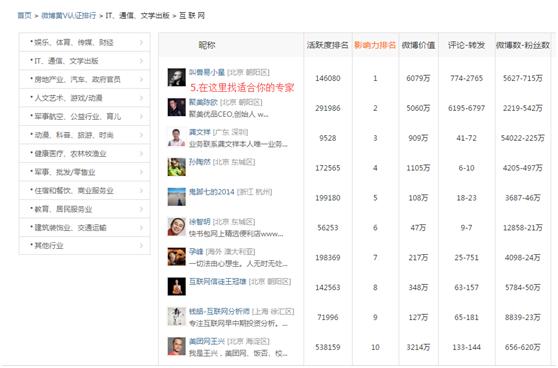Open 聚美陈欧's avatar picture
Viewport: 558px width, 368px height.
(177, 107)
